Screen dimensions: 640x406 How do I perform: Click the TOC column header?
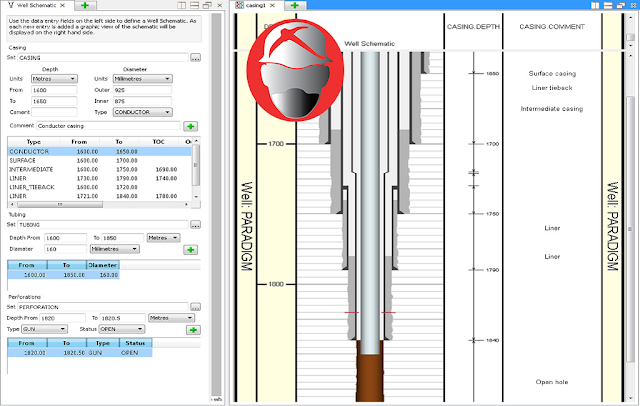click(x=159, y=142)
